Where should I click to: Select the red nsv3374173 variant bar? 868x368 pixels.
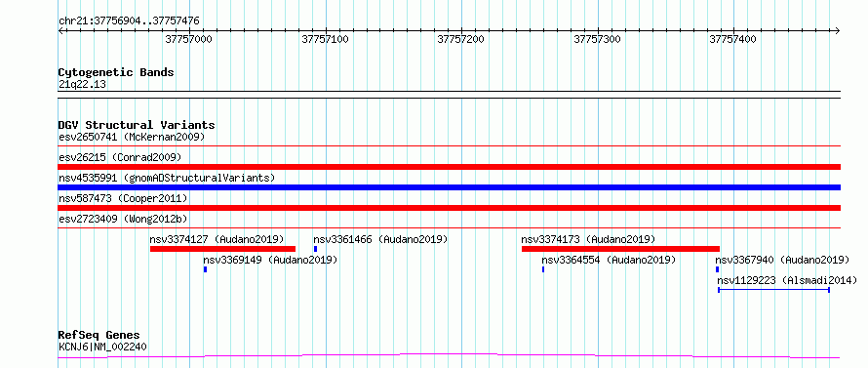[620, 249]
